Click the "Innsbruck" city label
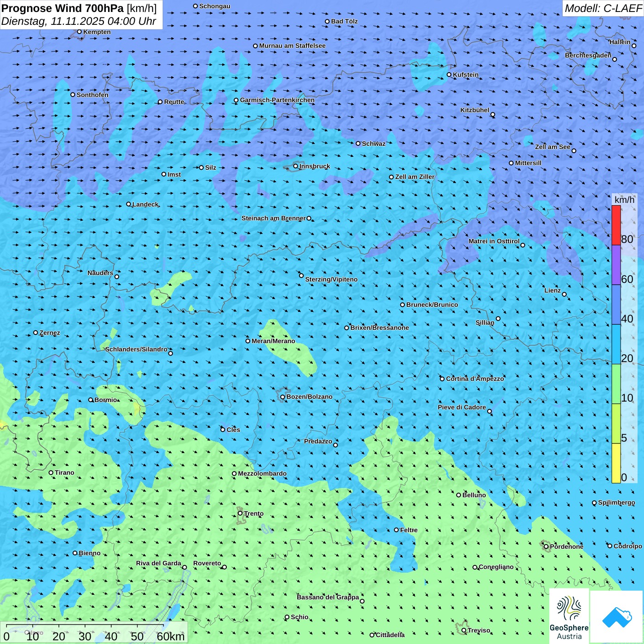The width and height of the screenshot is (644, 644). [315, 166]
